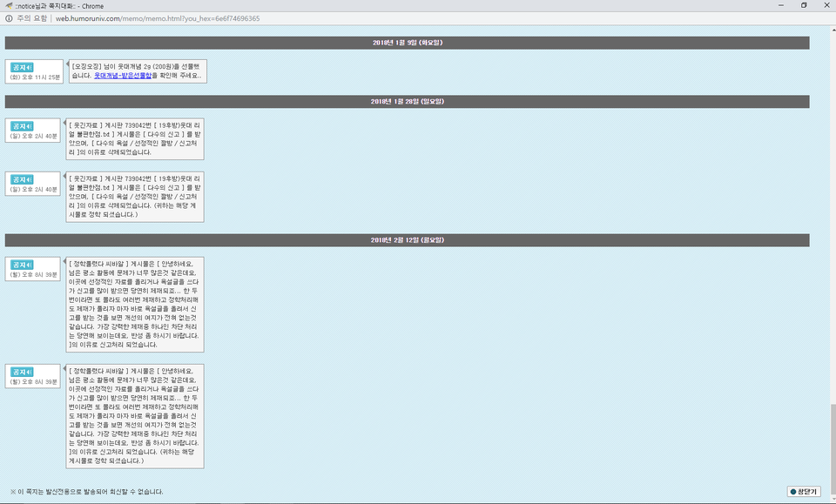Image resolution: width=836 pixels, height=504 pixels.
Task: Click the Chrome window icon in the title bar
Action: click(9, 6)
